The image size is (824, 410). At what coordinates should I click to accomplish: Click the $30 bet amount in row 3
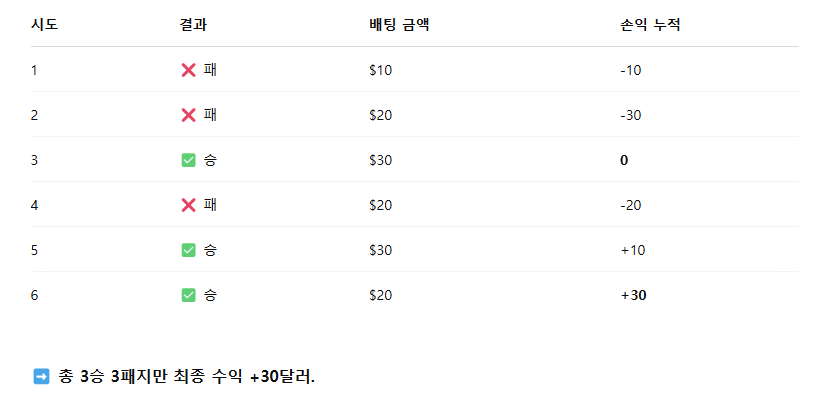point(380,160)
